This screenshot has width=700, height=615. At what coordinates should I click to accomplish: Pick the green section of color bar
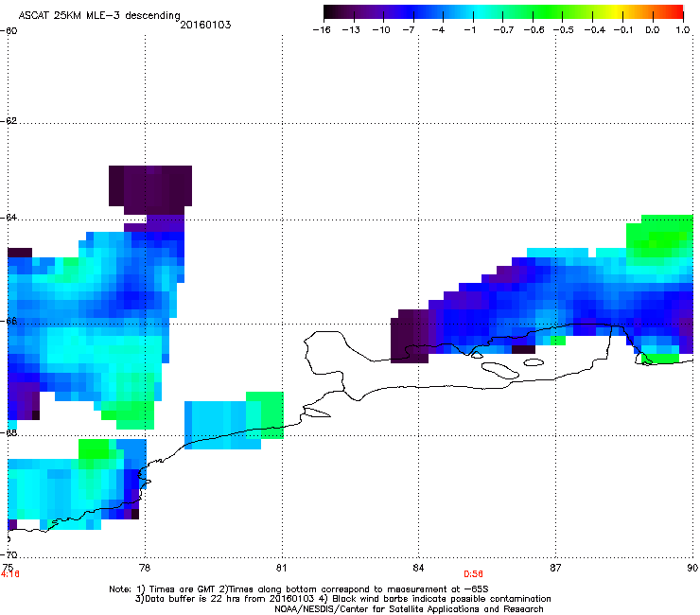pos(549,12)
